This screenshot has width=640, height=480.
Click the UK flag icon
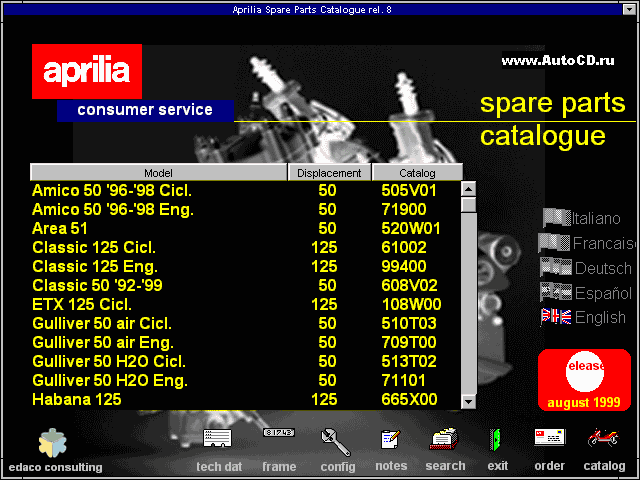click(x=556, y=316)
